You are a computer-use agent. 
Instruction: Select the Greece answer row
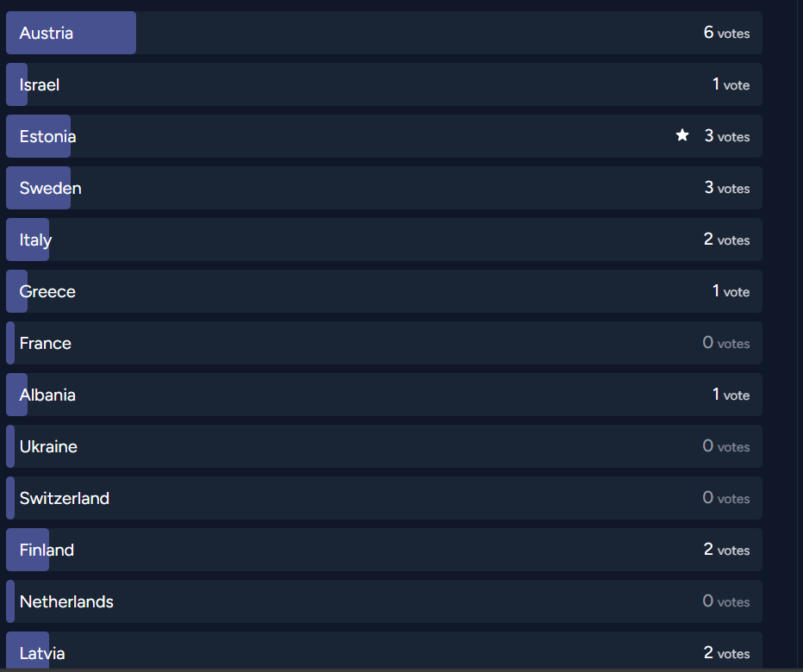(x=384, y=291)
